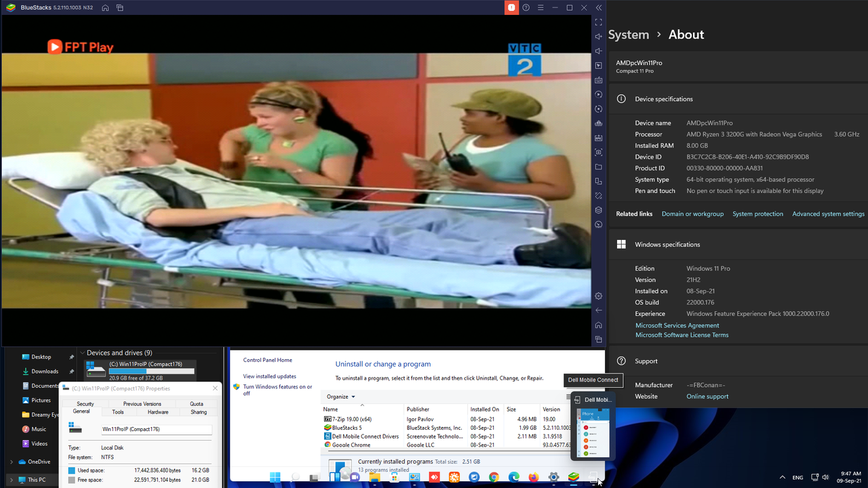Toggle BlueStacks full screen icon
Screen dimensions: 868x488
point(598,22)
